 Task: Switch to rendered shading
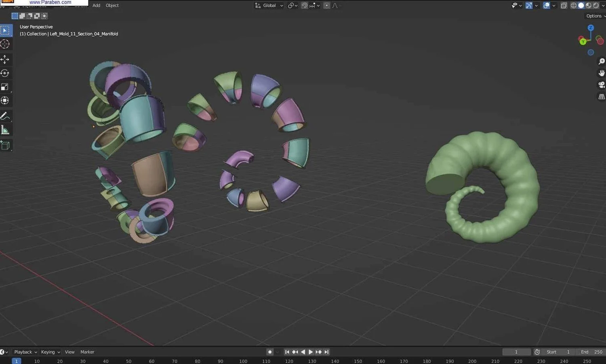pos(596,6)
